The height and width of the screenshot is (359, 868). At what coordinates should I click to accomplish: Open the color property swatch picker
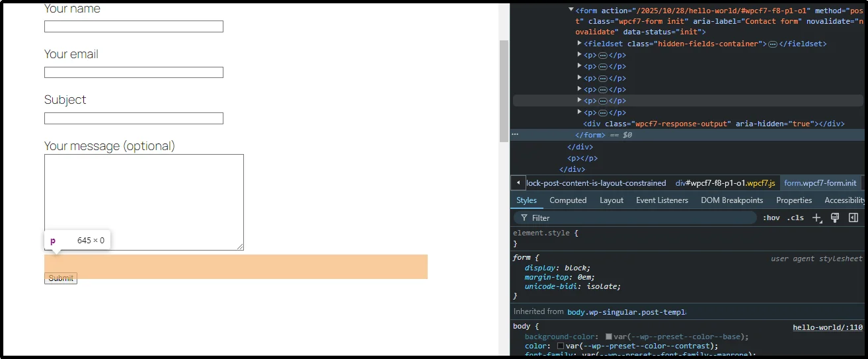point(561,346)
